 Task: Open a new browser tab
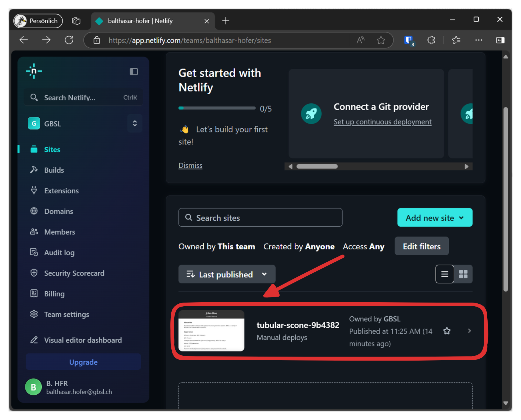(x=226, y=21)
